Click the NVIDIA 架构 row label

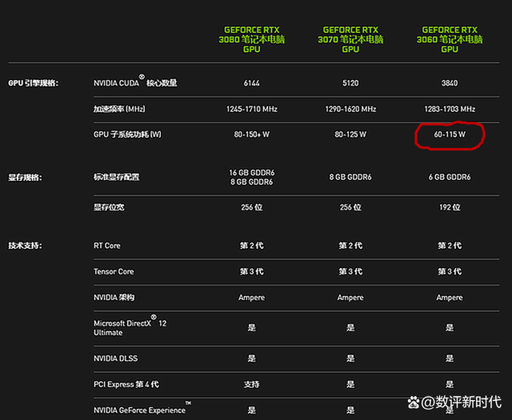(x=114, y=298)
